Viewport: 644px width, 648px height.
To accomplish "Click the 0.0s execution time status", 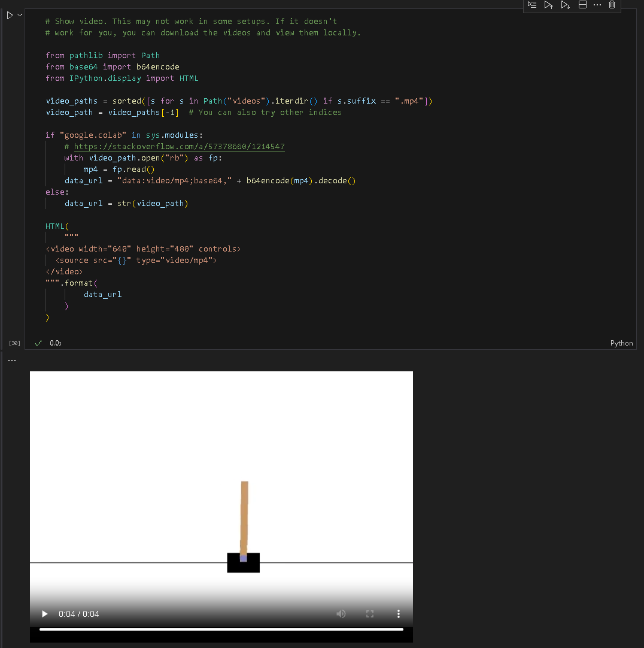I will tap(55, 343).
